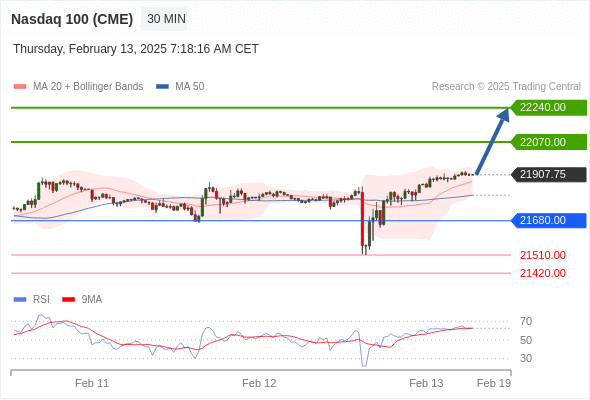Click the RSI legend label

[41, 300]
